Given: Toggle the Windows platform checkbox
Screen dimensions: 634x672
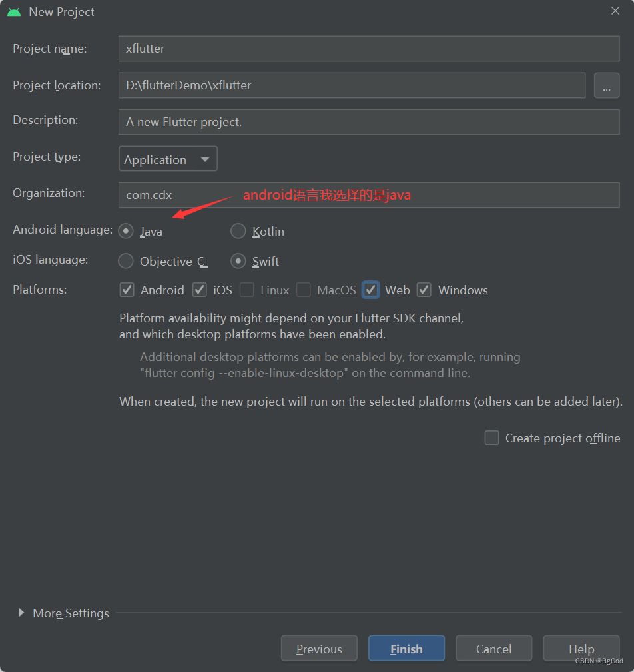Looking at the screenshot, I should [x=424, y=290].
